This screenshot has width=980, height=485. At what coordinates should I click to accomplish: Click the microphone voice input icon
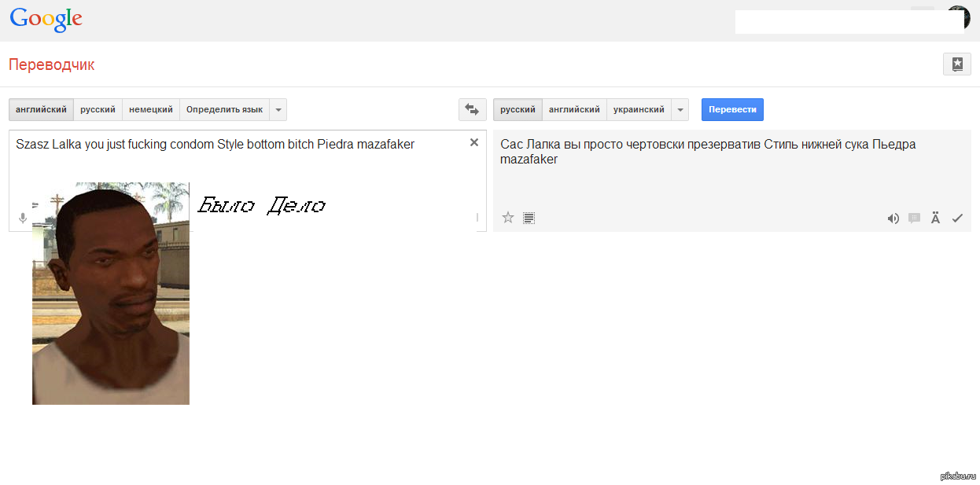pos(23,218)
